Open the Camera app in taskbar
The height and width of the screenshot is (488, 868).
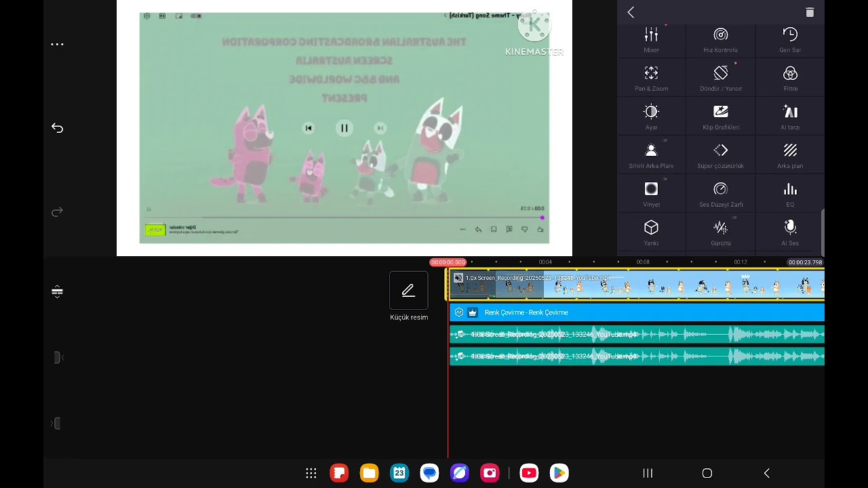tap(490, 473)
